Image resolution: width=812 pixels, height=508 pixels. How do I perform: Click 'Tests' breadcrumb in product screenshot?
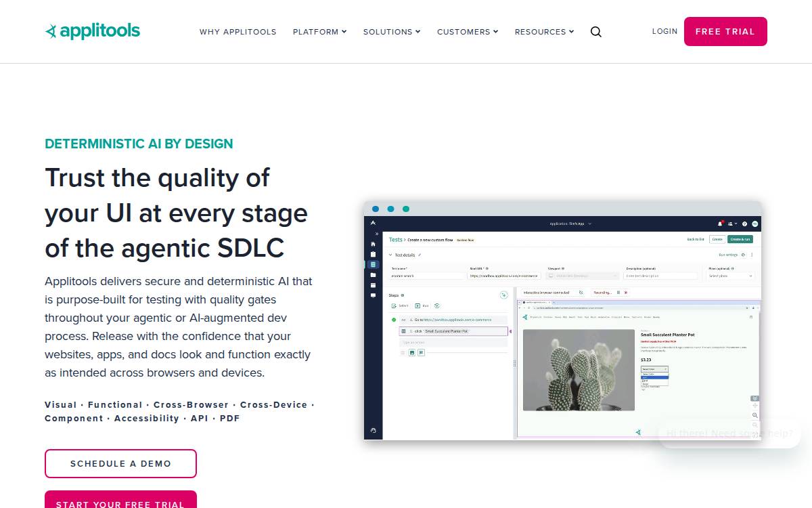point(396,240)
